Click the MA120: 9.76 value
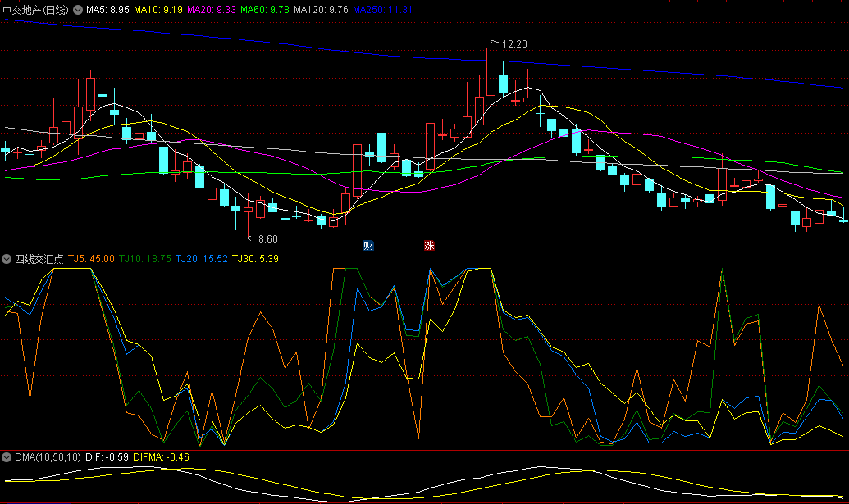Viewport: 849px width, 504px height. click(321, 10)
